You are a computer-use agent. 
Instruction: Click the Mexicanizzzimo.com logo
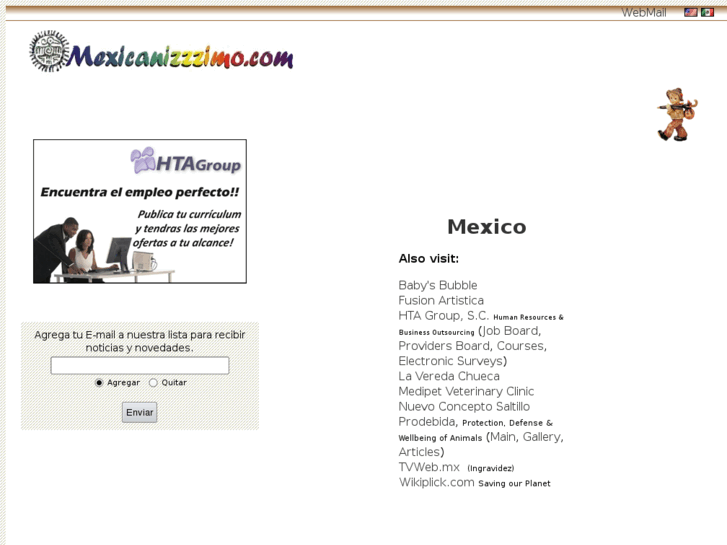point(161,51)
